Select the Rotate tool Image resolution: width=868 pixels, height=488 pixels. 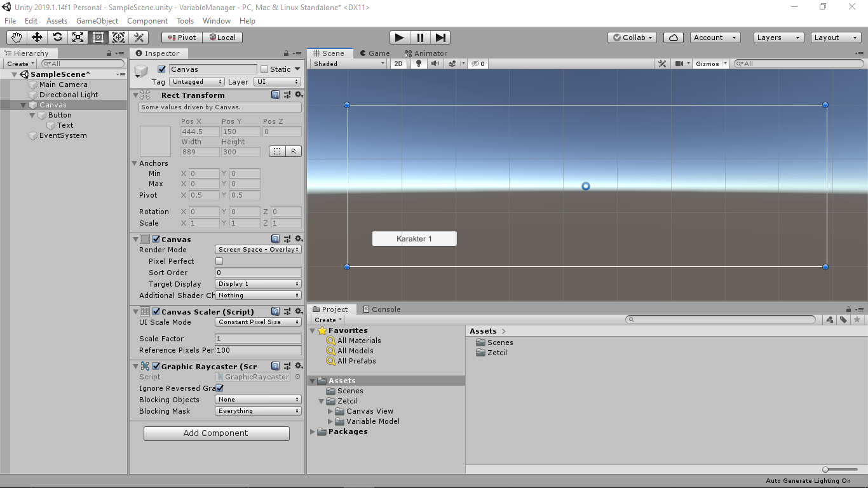click(57, 37)
